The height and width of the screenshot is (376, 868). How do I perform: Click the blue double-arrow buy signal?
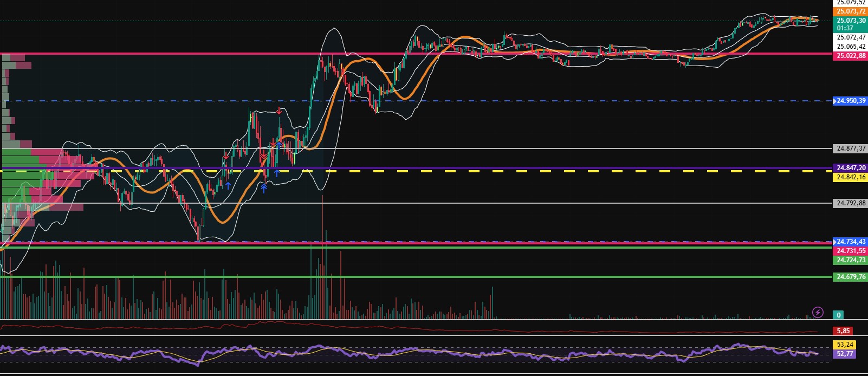pyautogui.click(x=263, y=188)
